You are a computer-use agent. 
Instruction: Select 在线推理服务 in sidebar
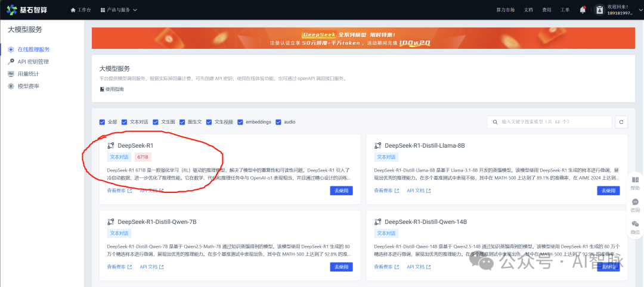(33, 49)
